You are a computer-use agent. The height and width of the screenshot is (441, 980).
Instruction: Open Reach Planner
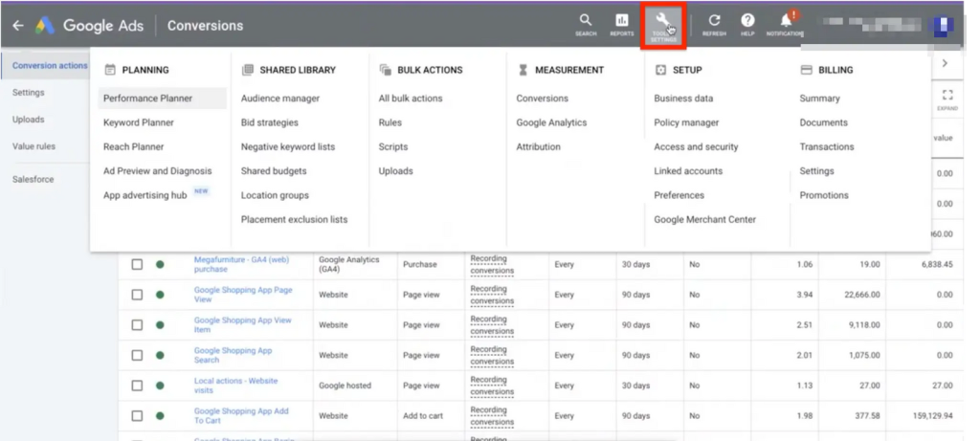[x=134, y=146]
